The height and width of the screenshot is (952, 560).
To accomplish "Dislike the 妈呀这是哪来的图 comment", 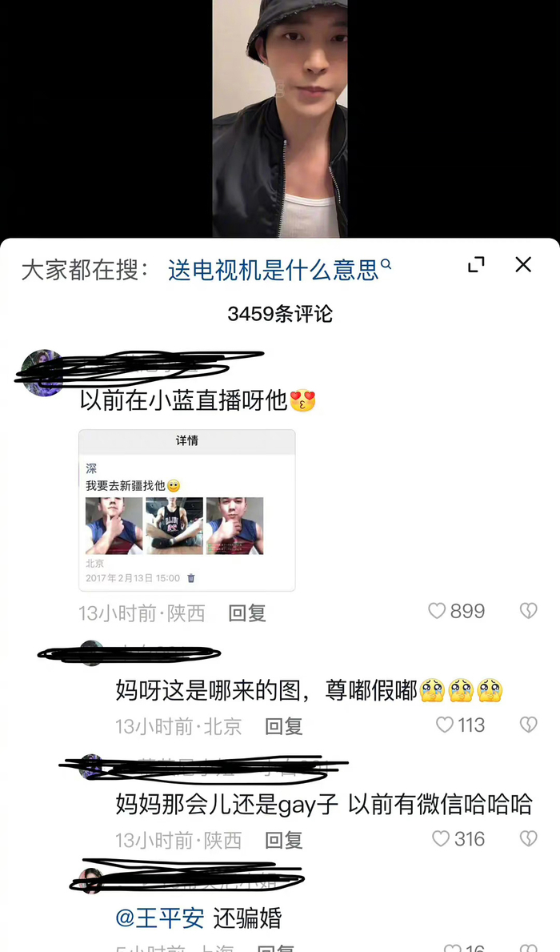I will tap(529, 725).
